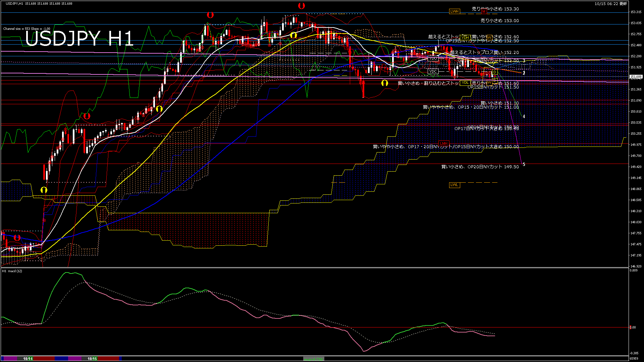Click the red M marker beside LWH
Viewport: 644px width, 362px height.
[x=484, y=11]
